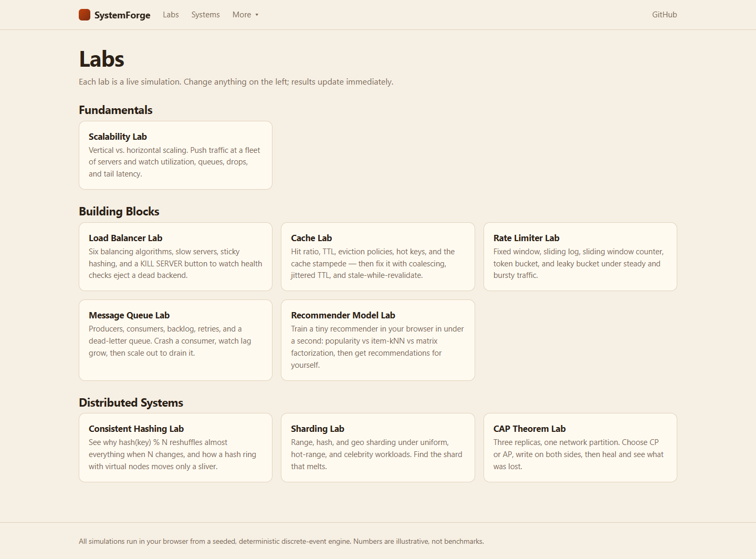Click the footer note about seeded simulations
The image size is (756, 559).
tap(281, 541)
